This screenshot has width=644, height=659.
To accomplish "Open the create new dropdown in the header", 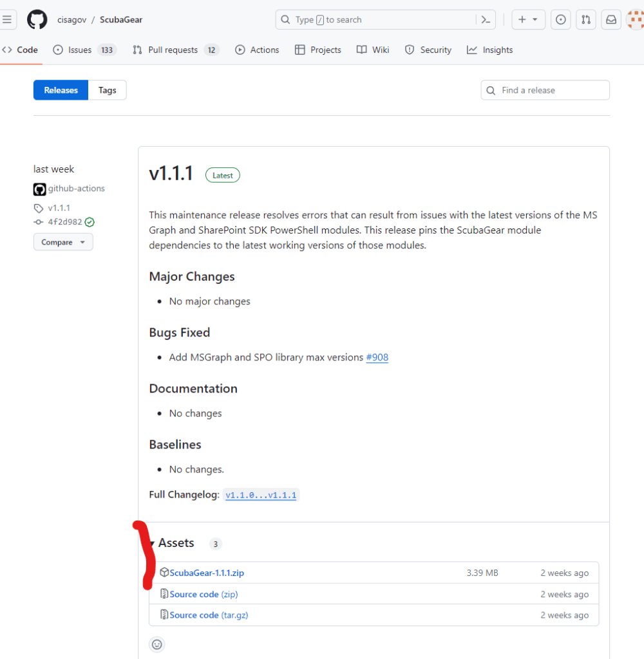I will [528, 19].
